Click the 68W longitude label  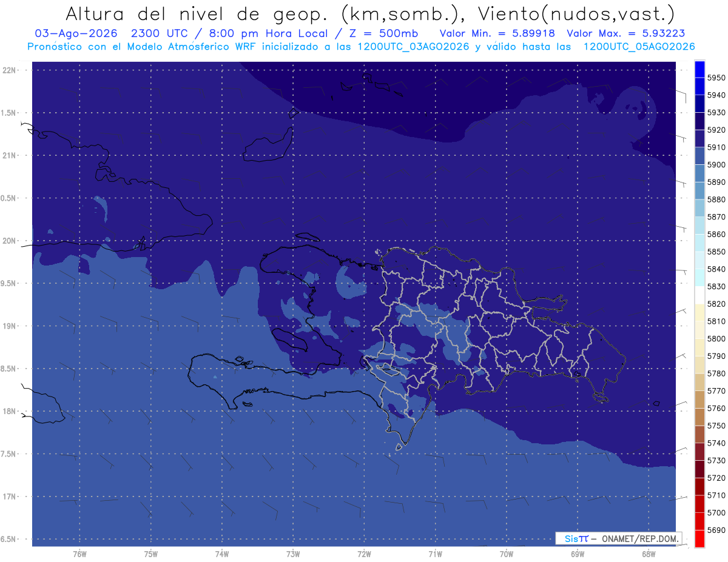coord(649,554)
